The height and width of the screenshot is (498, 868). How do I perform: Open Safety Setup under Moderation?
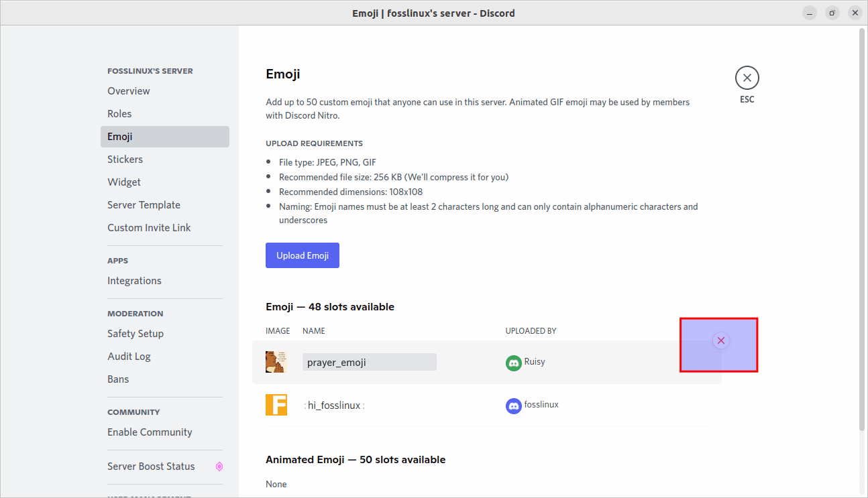pos(165,334)
